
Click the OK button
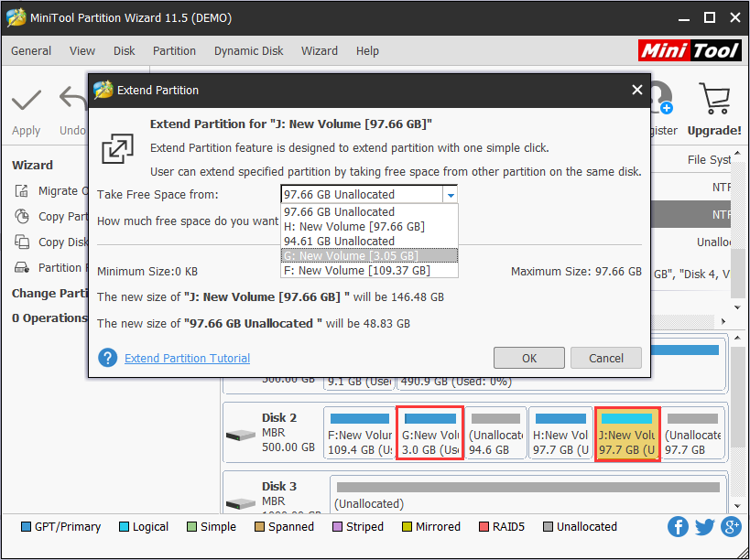pos(529,358)
